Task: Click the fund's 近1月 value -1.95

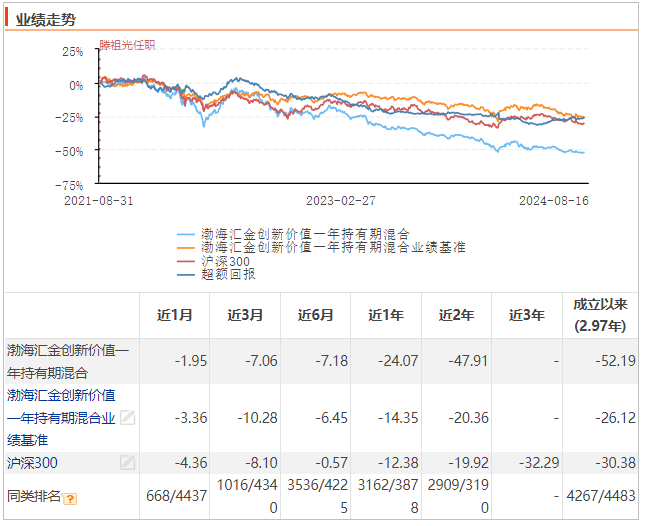Action: point(191,361)
